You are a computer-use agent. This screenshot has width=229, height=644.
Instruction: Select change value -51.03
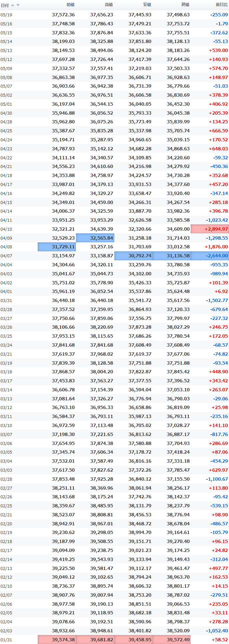(220, 86)
